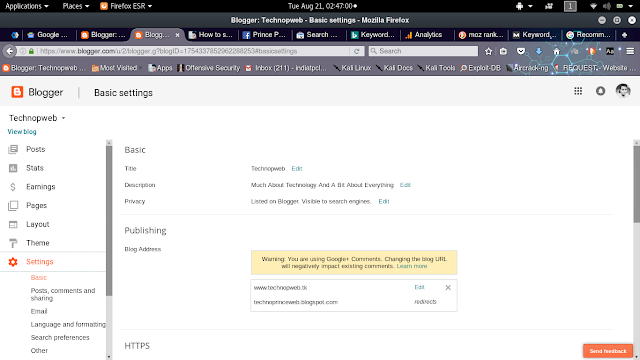
Task: Open Email settings sub-item
Action: (x=39, y=311)
